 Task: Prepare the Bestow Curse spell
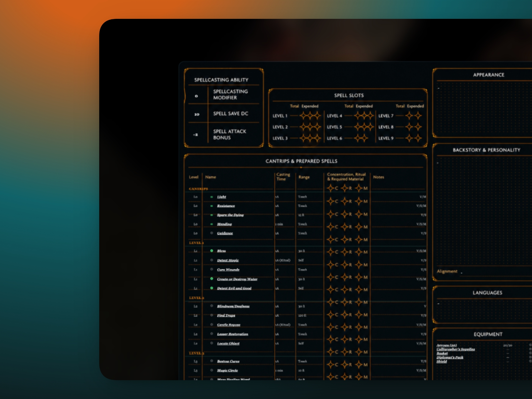(x=212, y=361)
